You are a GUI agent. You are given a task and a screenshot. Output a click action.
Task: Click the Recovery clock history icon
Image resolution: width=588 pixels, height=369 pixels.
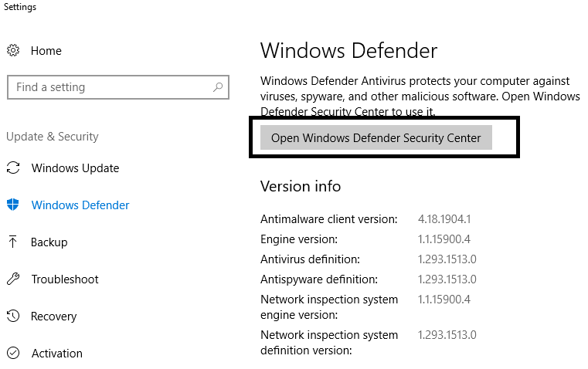click(13, 316)
